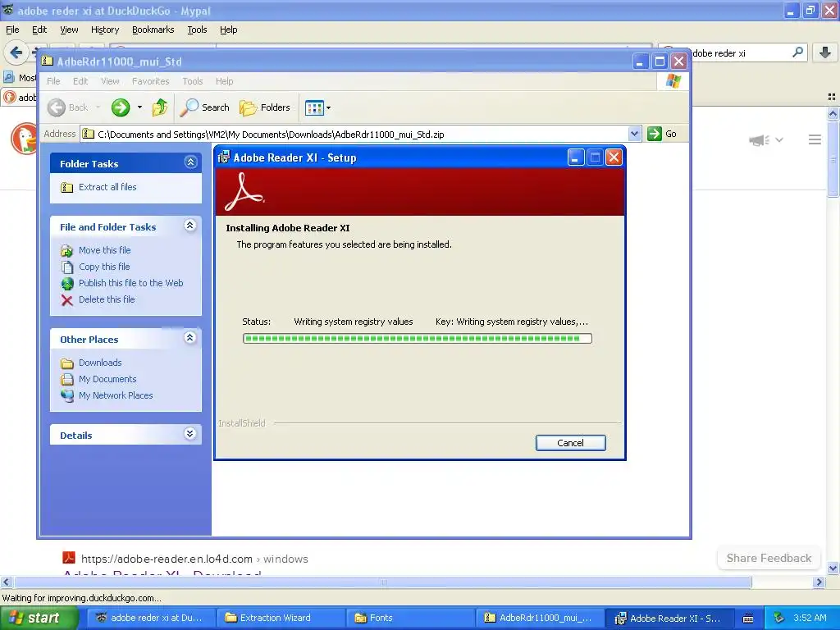
Task: Click the Adobe Reader logo in setup banner
Action: [244, 192]
